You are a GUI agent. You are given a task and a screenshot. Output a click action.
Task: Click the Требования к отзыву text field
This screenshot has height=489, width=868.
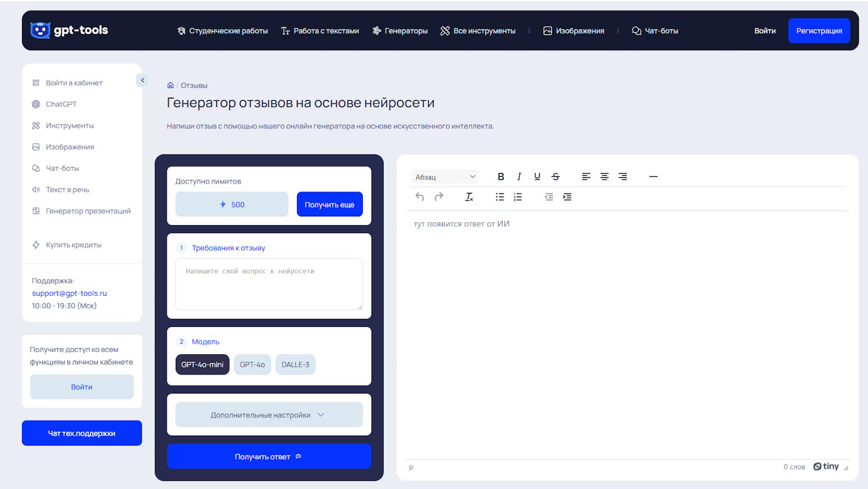(269, 284)
